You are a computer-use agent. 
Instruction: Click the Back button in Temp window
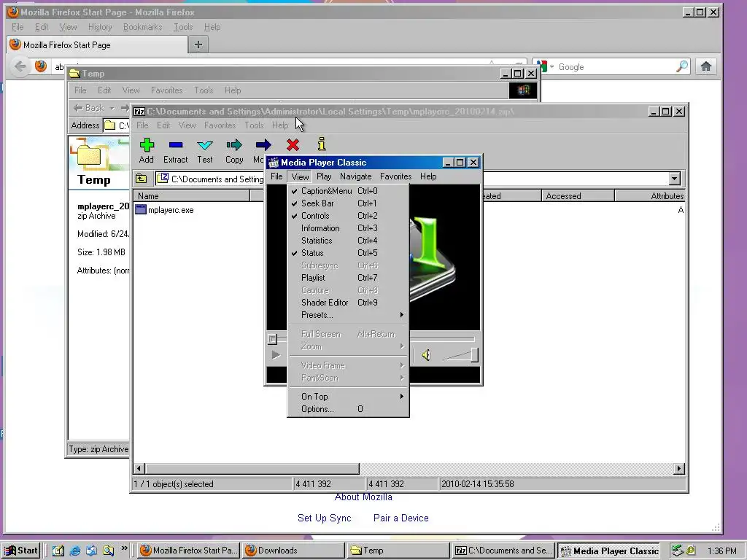(89, 108)
